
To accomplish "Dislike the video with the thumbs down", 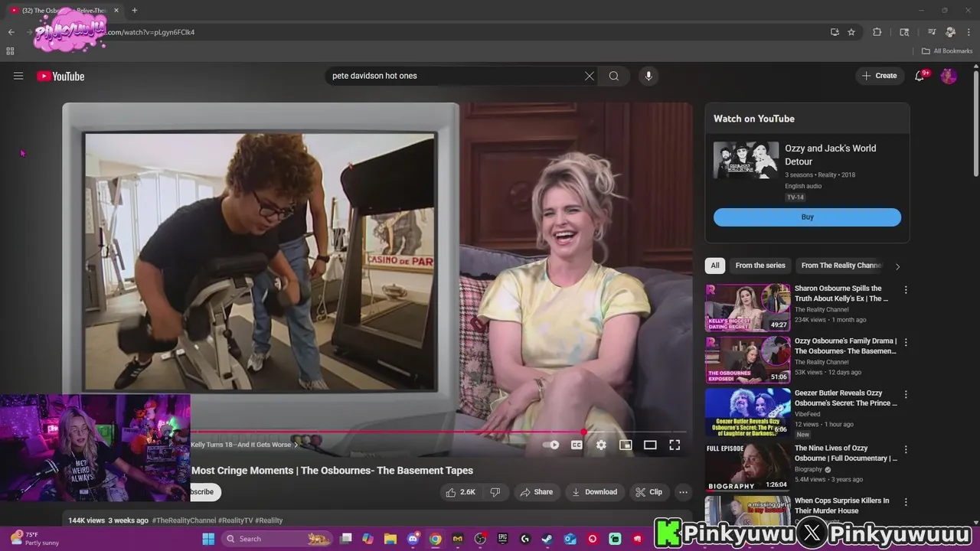I will 495,492.
